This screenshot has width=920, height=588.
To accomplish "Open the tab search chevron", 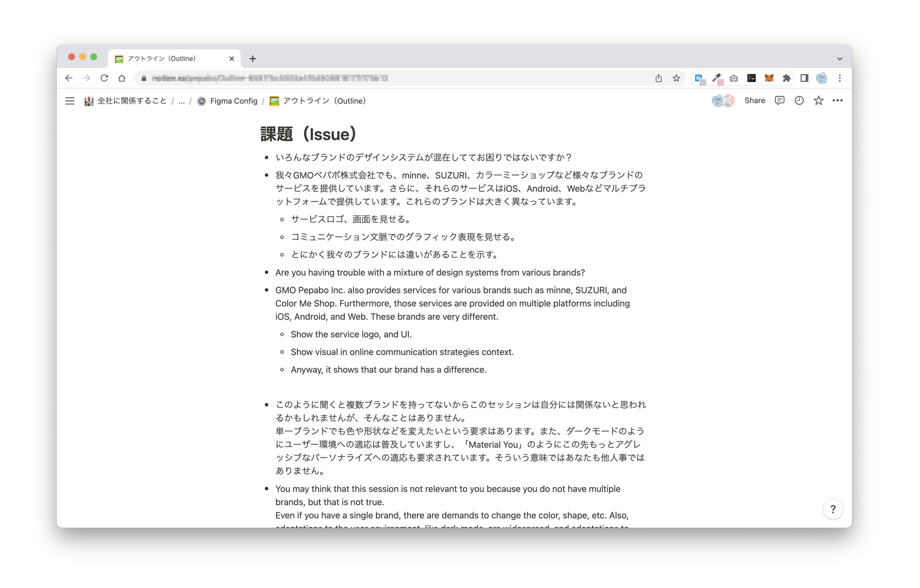I will 839,58.
